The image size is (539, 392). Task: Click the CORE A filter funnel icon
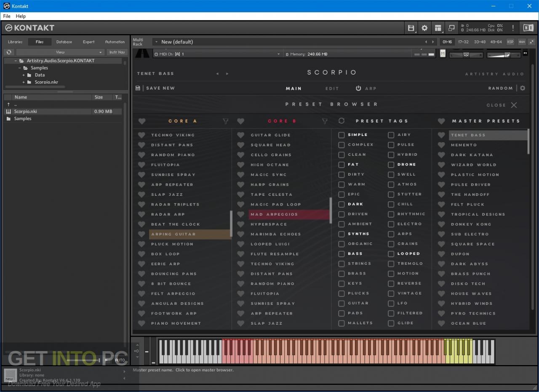tap(225, 121)
